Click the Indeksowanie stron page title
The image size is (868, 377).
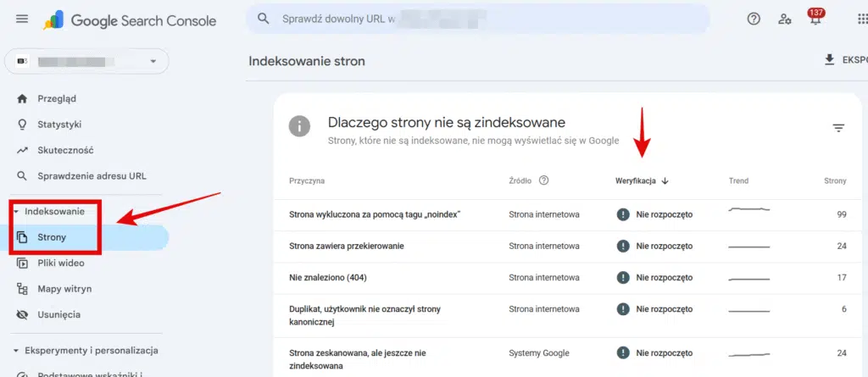click(307, 61)
